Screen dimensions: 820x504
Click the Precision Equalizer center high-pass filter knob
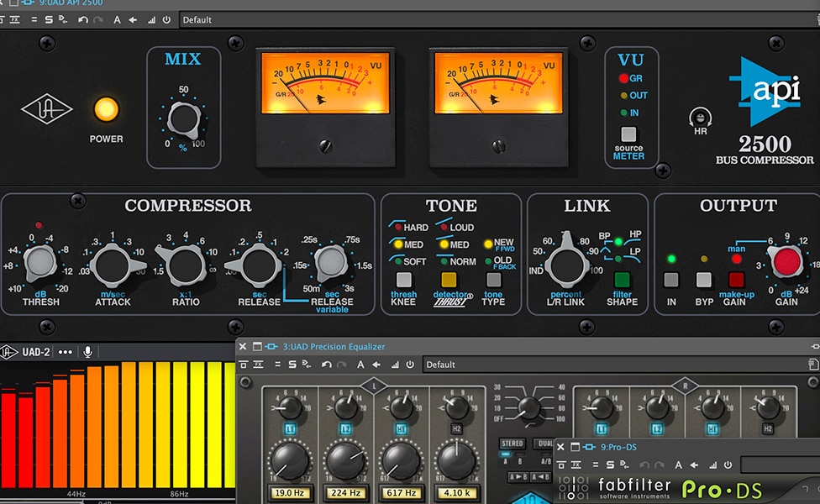pyautogui.click(x=528, y=407)
